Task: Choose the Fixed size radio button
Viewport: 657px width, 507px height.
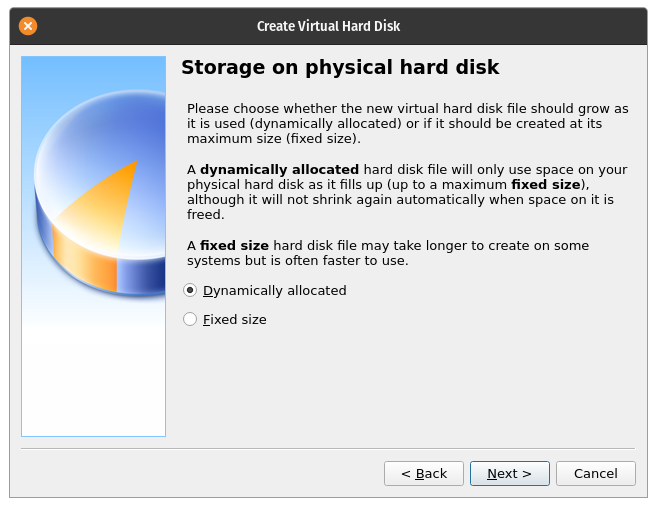Action: pyautogui.click(x=190, y=320)
